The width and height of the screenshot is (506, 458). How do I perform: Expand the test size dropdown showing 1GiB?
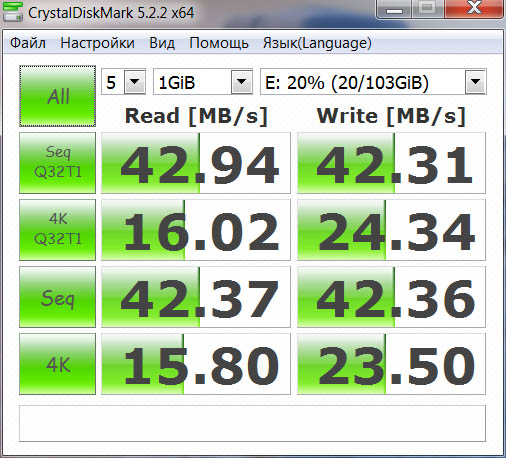click(241, 81)
